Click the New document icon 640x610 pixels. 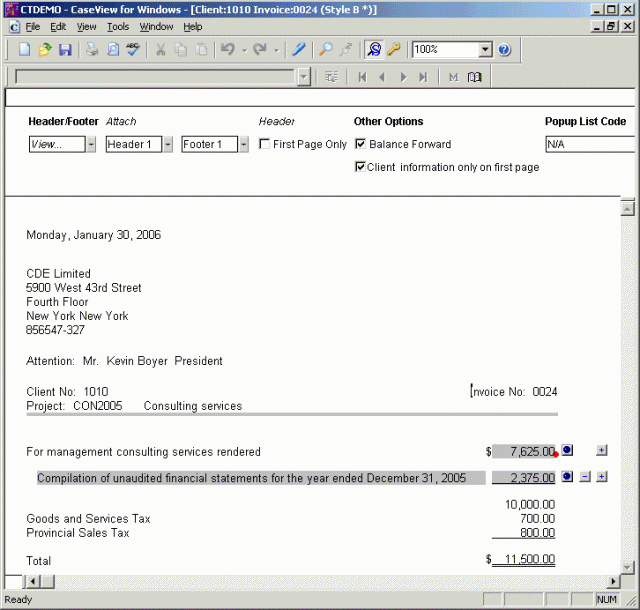click(x=25, y=49)
